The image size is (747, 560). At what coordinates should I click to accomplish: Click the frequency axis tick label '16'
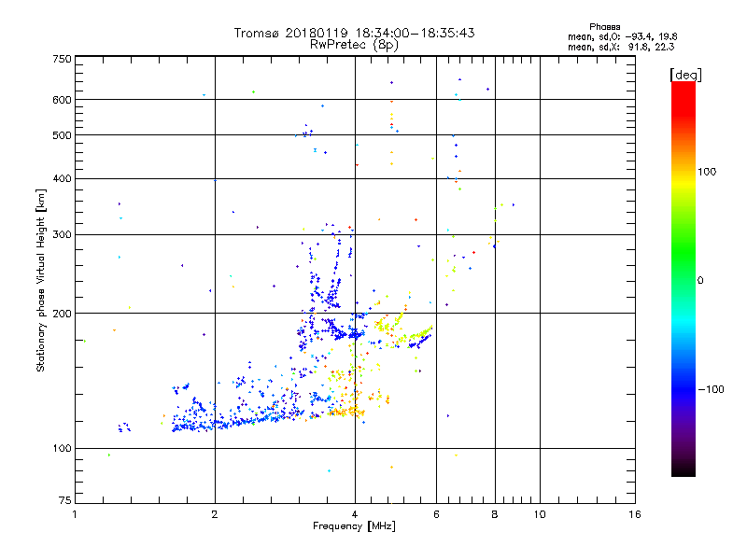[x=635, y=514]
